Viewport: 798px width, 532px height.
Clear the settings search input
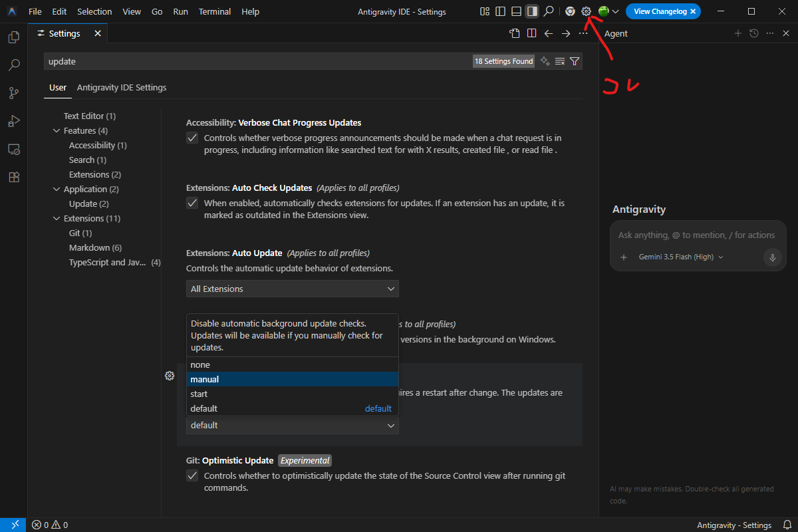560,61
